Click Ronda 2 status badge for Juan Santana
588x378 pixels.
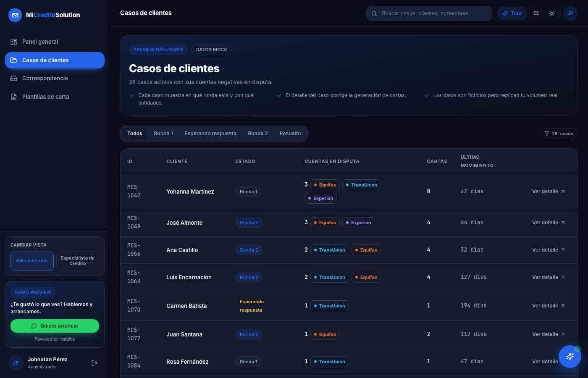(x=249, y=334)
